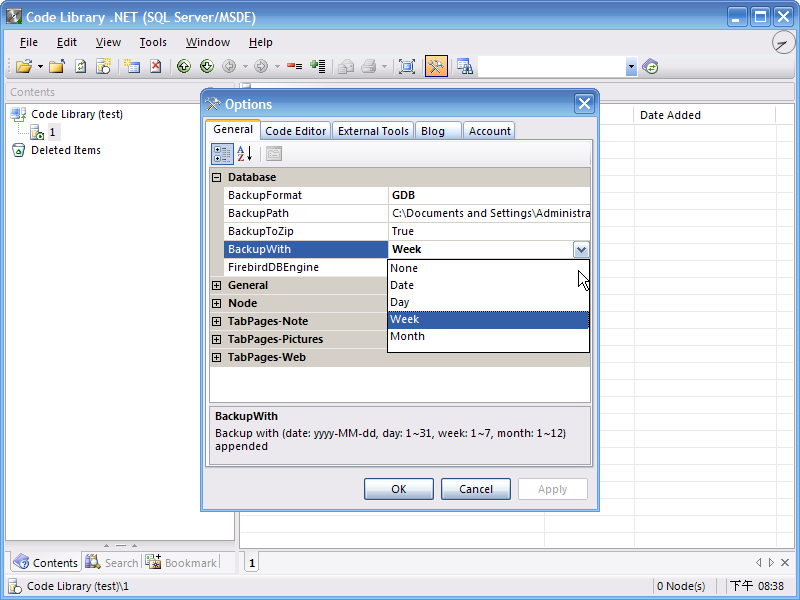Open the toolbar search box dropdown arrow
Viewport: 800px width, 600px height.
(x=631, y=66)
